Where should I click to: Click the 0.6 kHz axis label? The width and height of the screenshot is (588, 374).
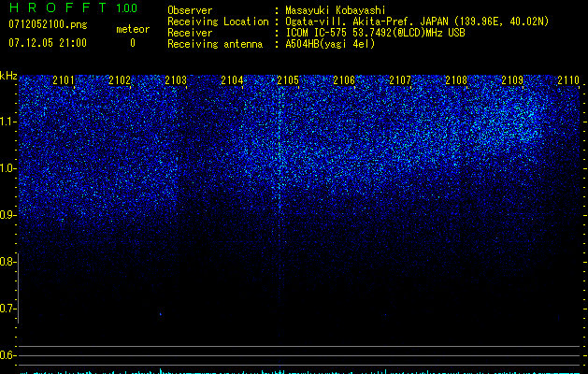(x=8, y=355)
